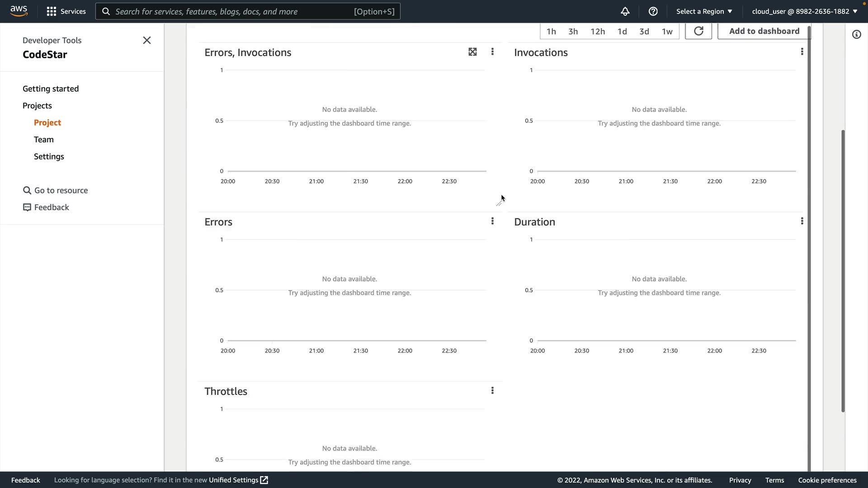The image size is (868, 488).
Task: Click the AWS logo home icon
Action: point(19,11)
